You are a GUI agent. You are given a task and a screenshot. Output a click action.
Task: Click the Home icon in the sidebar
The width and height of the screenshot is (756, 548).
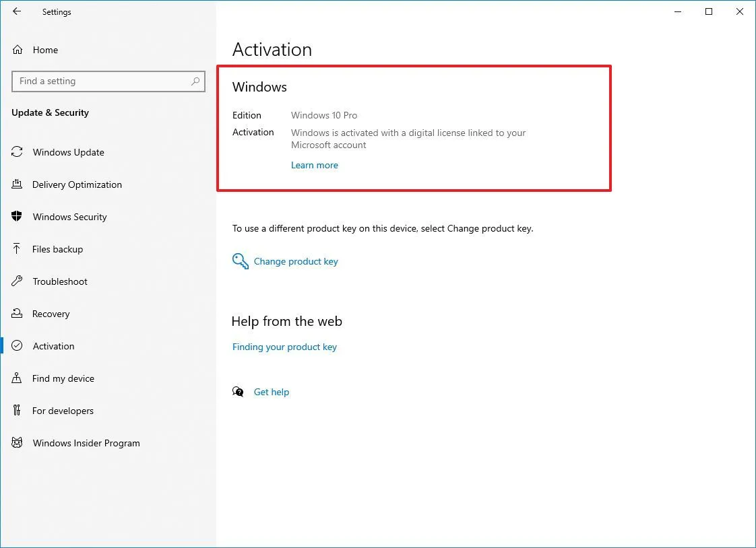[x=20, y=49]
